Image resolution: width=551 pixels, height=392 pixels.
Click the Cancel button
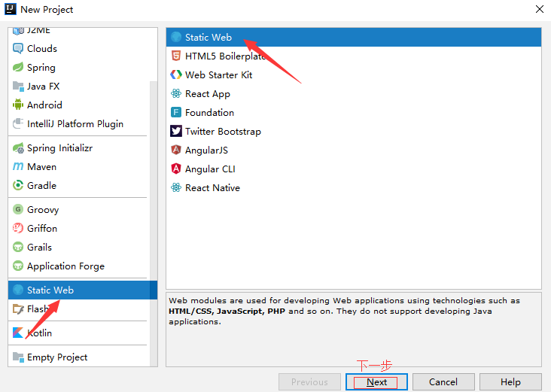click(443, 381)
